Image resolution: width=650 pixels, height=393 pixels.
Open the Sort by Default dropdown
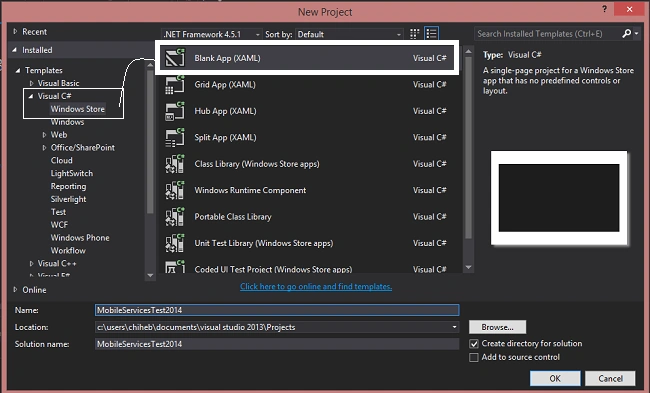349,34
